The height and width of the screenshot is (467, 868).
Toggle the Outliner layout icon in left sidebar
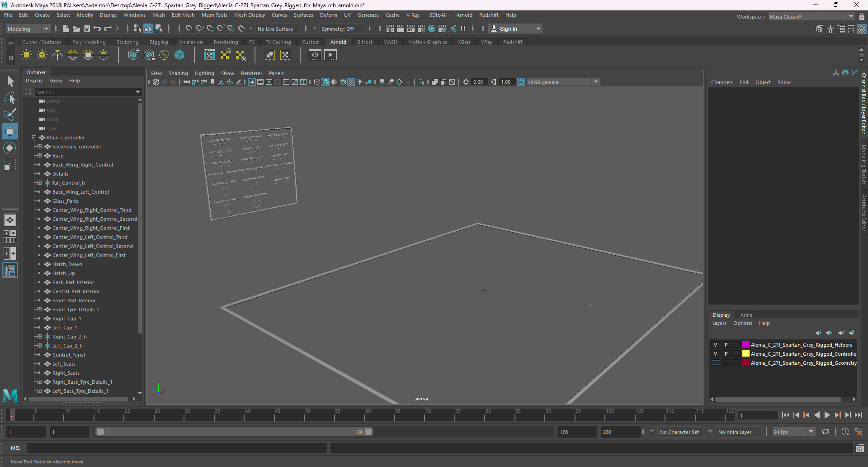click(x=10, y=271)
